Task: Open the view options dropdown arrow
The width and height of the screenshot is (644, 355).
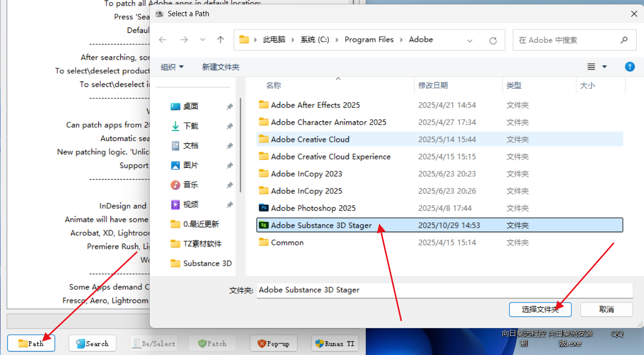Action: tap(604, 67)
